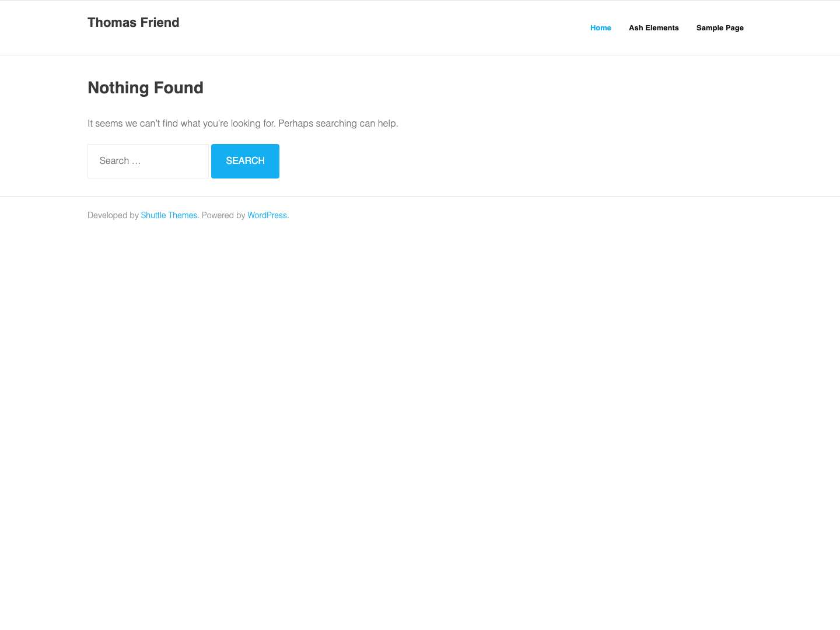The image size is (840, 630).
Task: Submit a search using the Search button
Action: pyautogui.click(x=245, y=161)
